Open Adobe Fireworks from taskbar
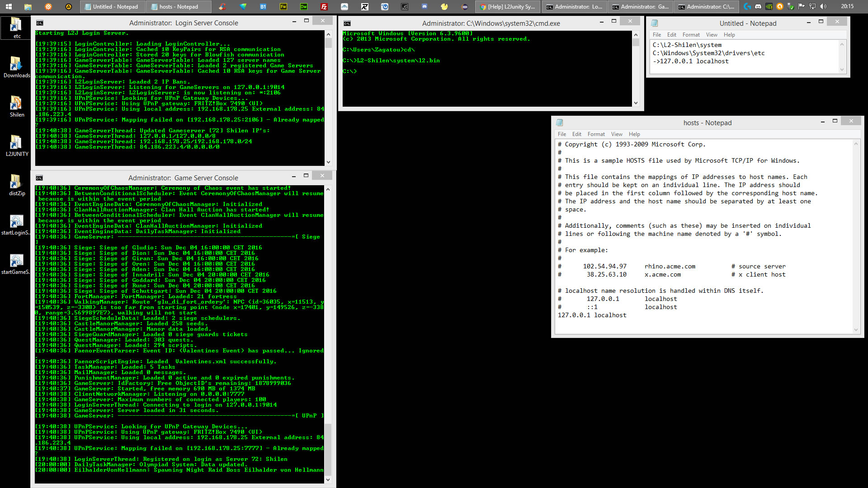This screenshot has height=488, width=868. click(283, 7)
